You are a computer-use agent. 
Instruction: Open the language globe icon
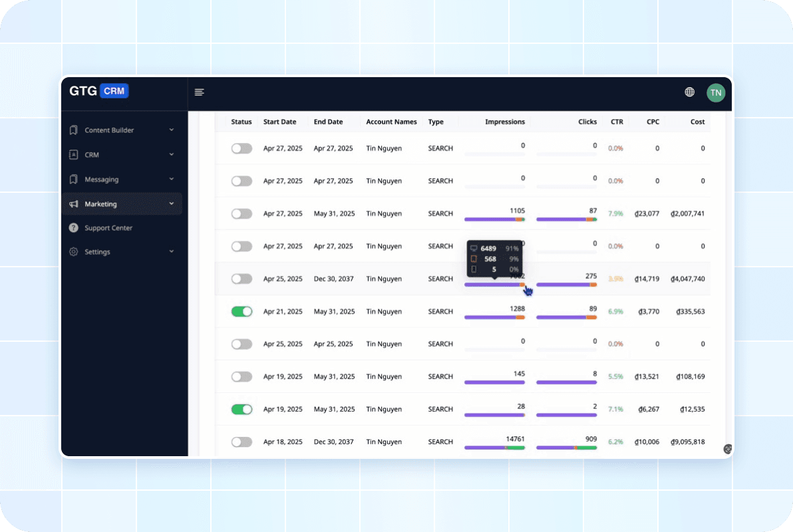(x=689, y=92)
